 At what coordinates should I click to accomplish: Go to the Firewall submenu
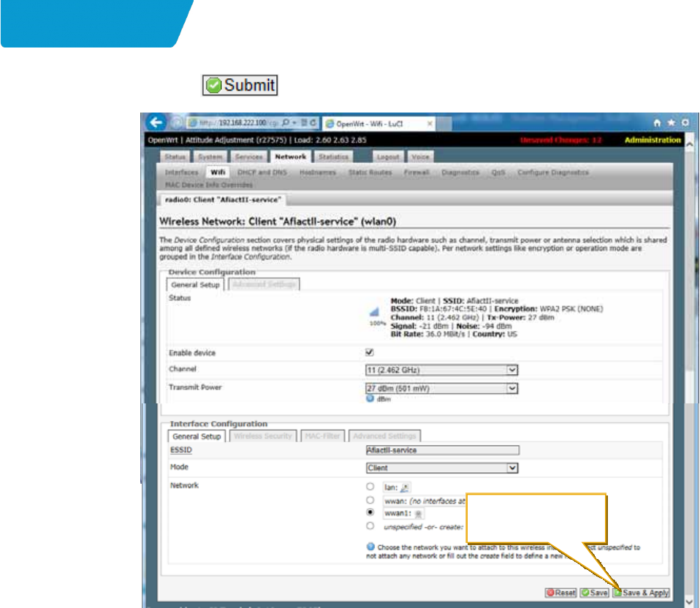pos(416,172)
